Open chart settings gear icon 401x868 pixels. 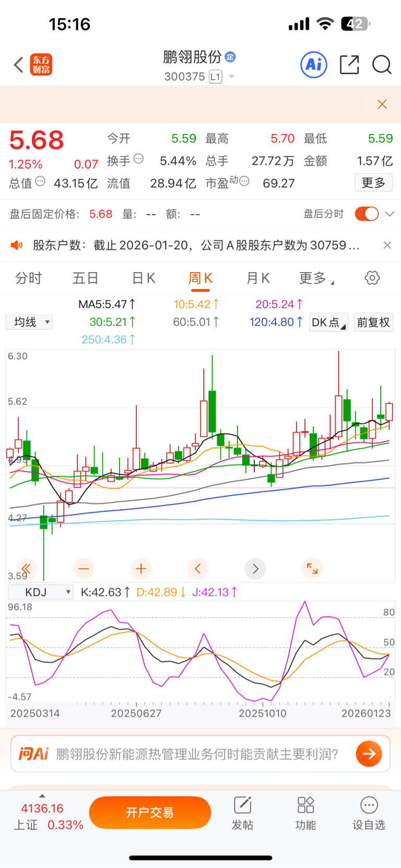pos(372,278)
